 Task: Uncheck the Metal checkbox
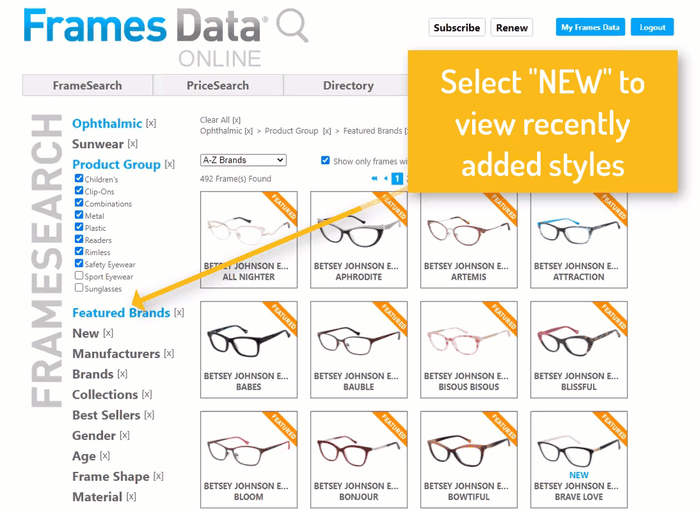(x=79, y=215)
